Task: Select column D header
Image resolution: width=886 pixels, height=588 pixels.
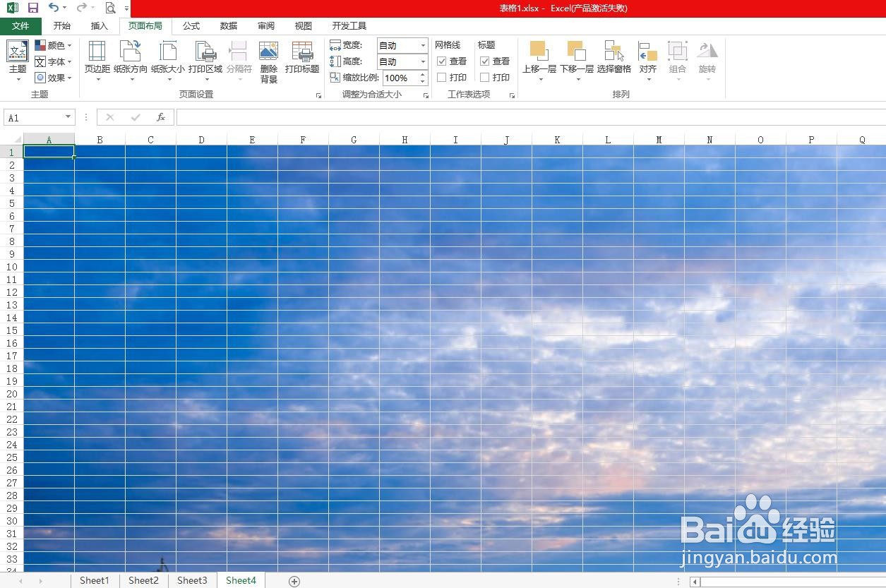Action: tap(201, 140)
